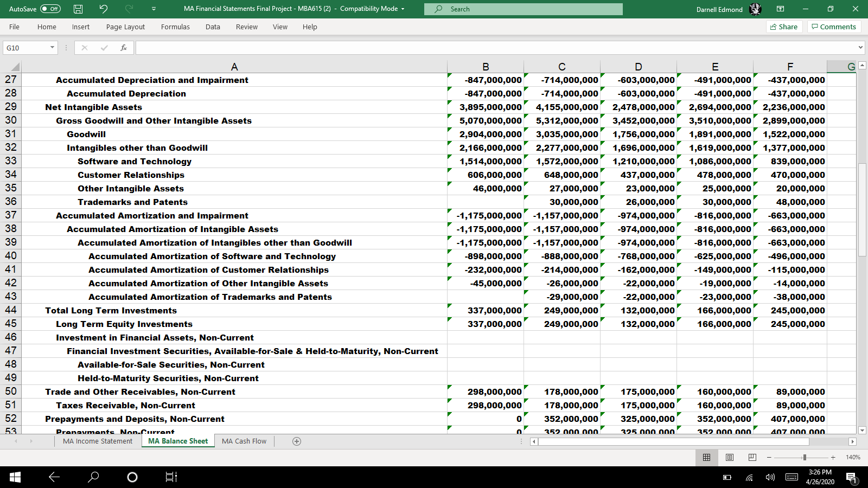Select the MA Balance Sheet tab
868x488 pixels.
(x=178, y=441)
